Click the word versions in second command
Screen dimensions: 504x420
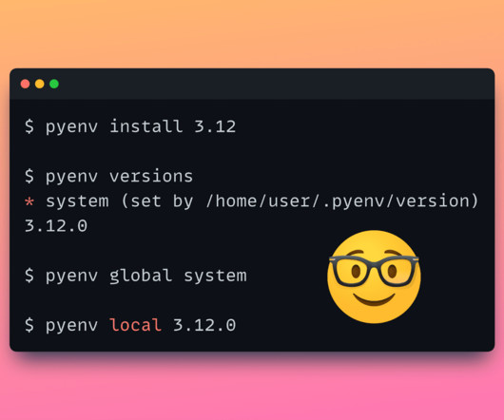[151, 176]
